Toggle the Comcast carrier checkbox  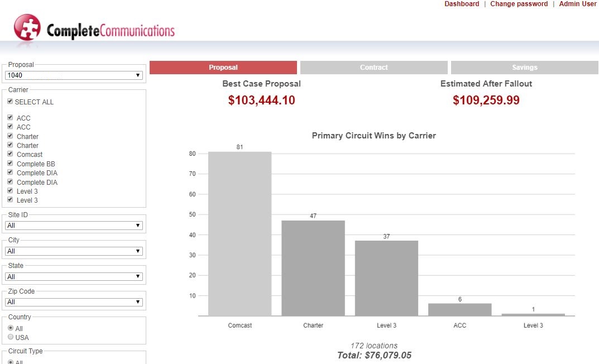(x=10, y=154)
